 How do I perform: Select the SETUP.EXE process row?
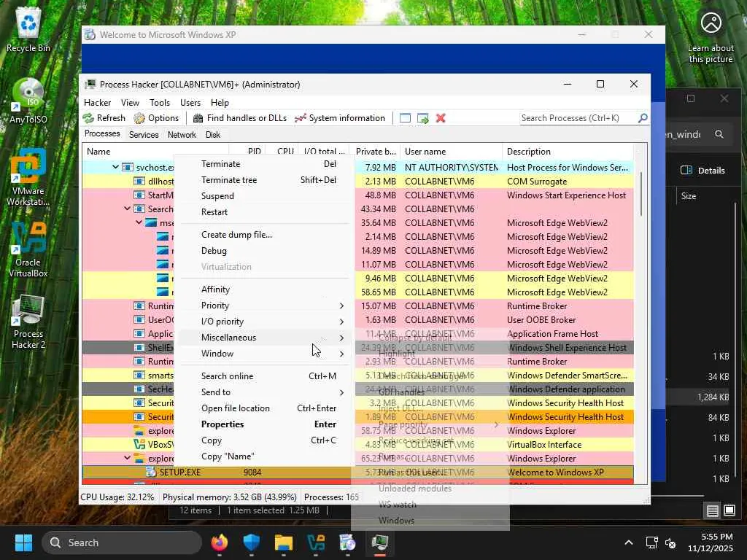click(x=357, y=472)
